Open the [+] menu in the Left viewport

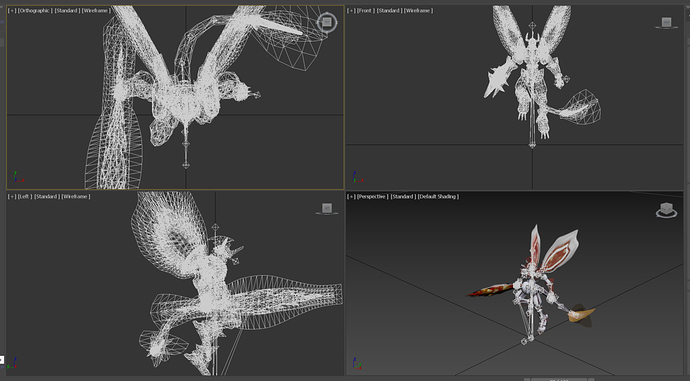12,197
